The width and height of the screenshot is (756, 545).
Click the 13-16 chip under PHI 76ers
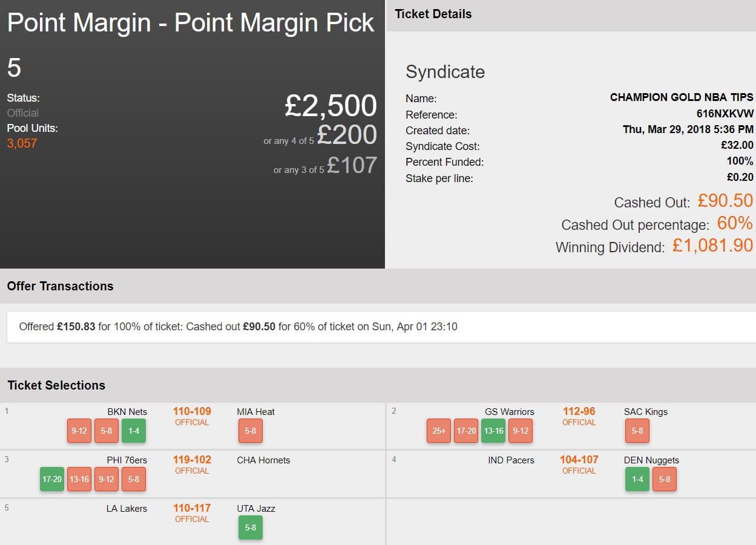point(79,479)
